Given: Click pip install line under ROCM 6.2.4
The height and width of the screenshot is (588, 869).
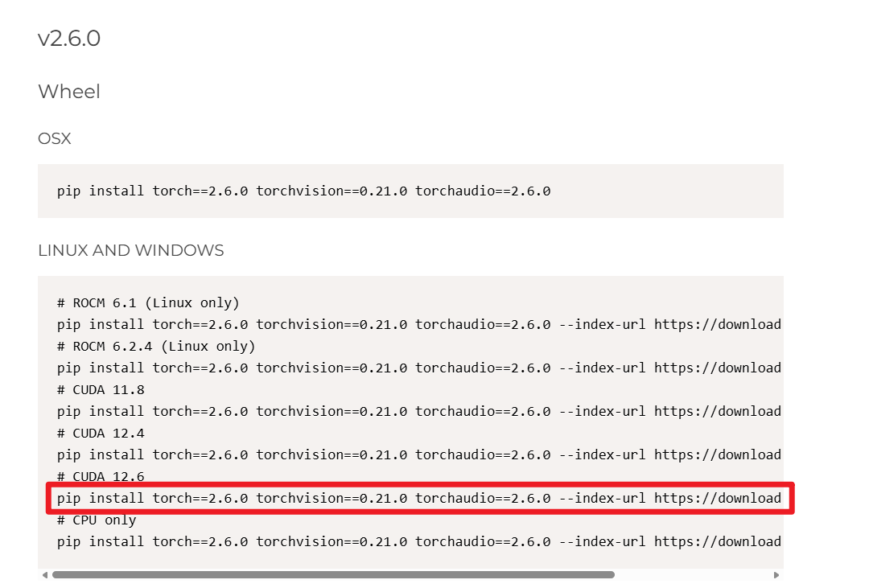Looking at the screenshot, I should pyautogui.click(x=419, y=368).
